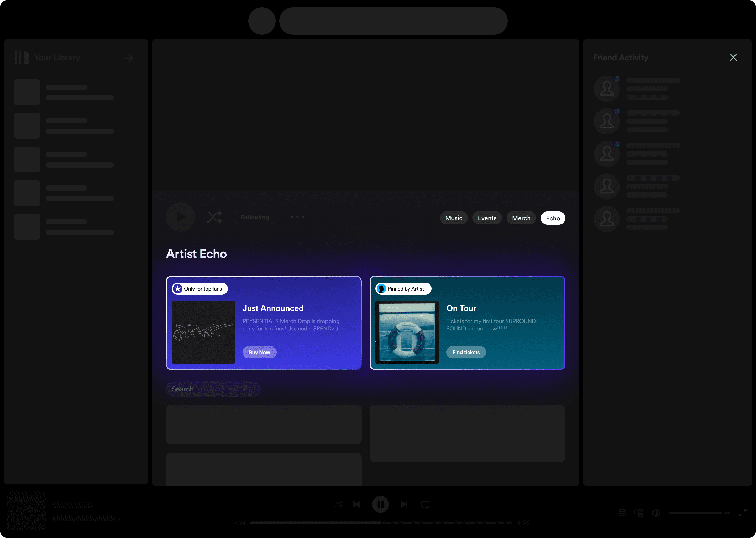Toggle shuffle in the player bar
Image resolution: width=756 pixels, height=538 pixels.
pos(339,504)
